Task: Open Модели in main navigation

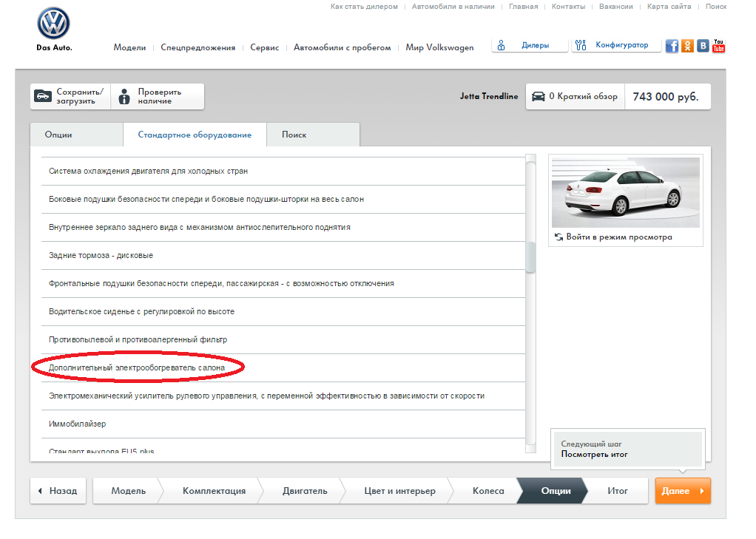Action: pos(129,47)
